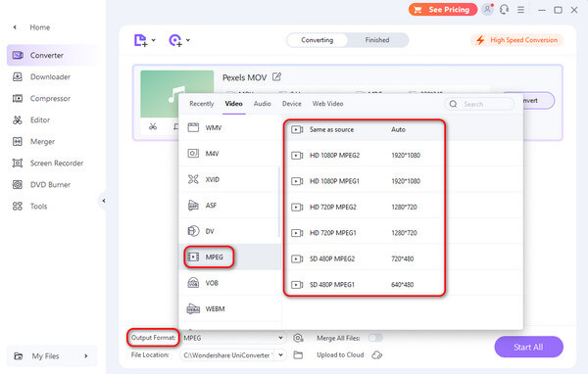Choose XVID format

(x=229, y=179)
